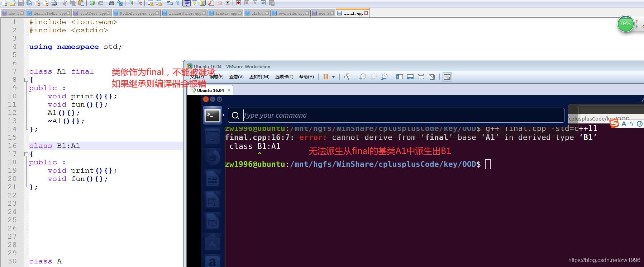The height and width of the screenshot is (267, 644).
Task: Click the Sogou input method S icon
Action: [615, 124]
